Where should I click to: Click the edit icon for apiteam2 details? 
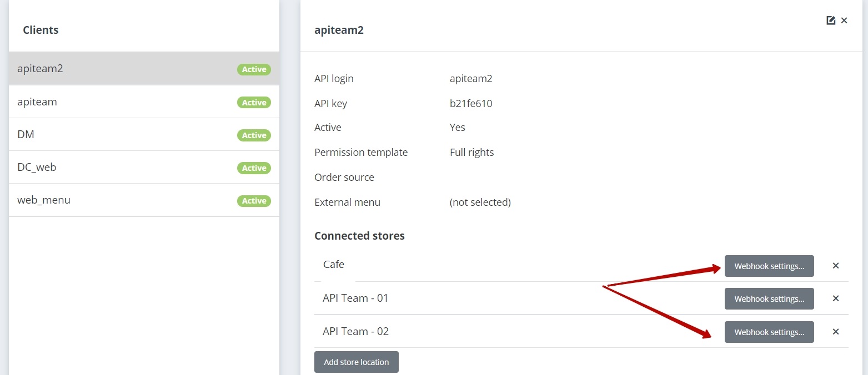pos(831,21)
